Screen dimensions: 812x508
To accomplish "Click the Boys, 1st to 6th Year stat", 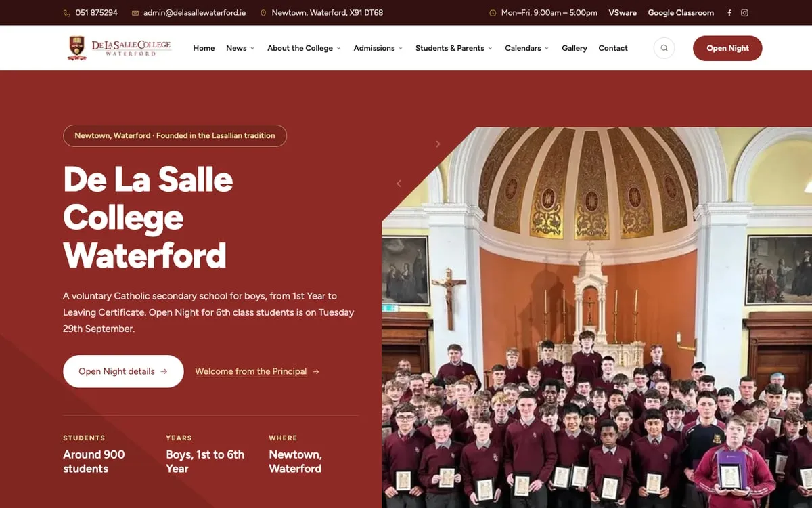I will pyautogui.click(x=205, y=461).
